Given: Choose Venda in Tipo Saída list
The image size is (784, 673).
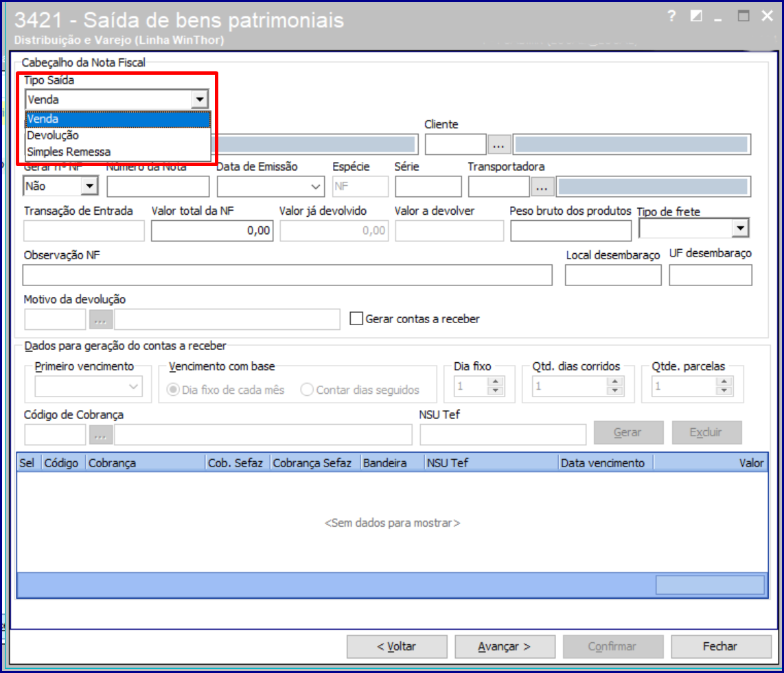Looking at the screenshot, I should coord(118,119).
